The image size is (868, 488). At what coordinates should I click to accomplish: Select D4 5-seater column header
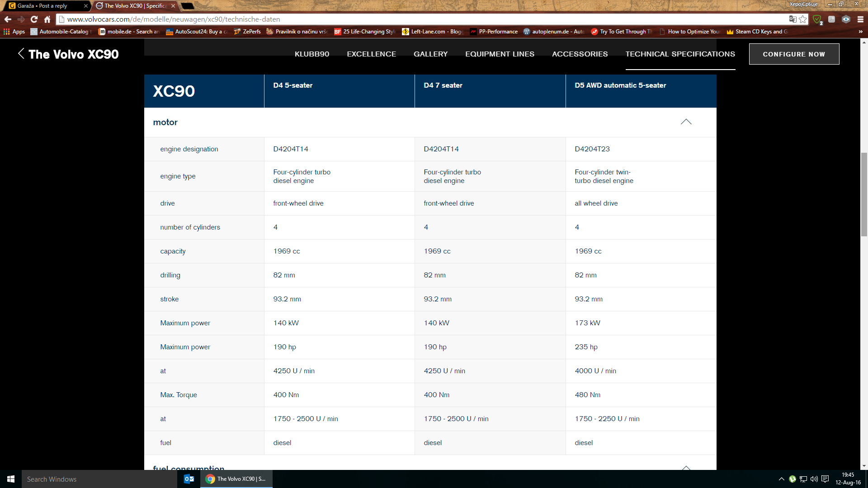point(339,91)
